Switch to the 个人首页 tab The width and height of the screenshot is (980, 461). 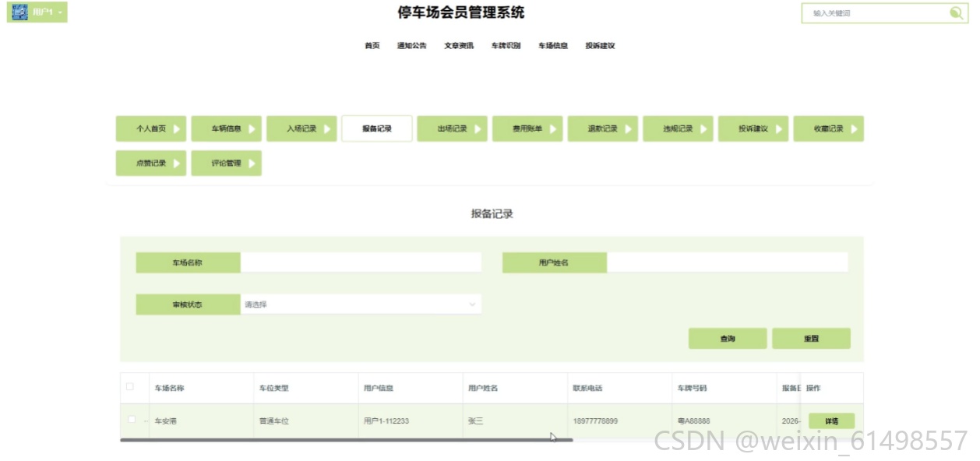point(151,129)
